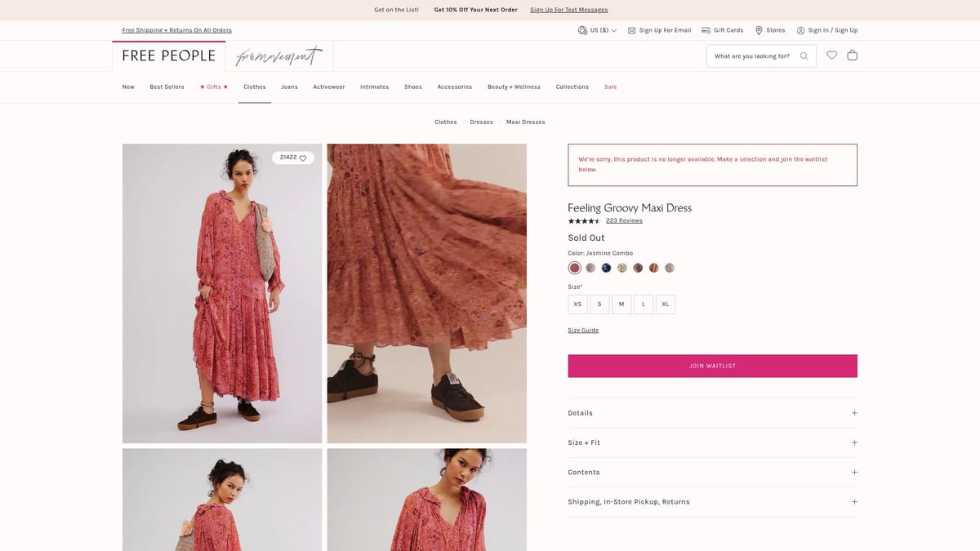
Task: Choose the navy blue color swatch
Action: (606, 268)
